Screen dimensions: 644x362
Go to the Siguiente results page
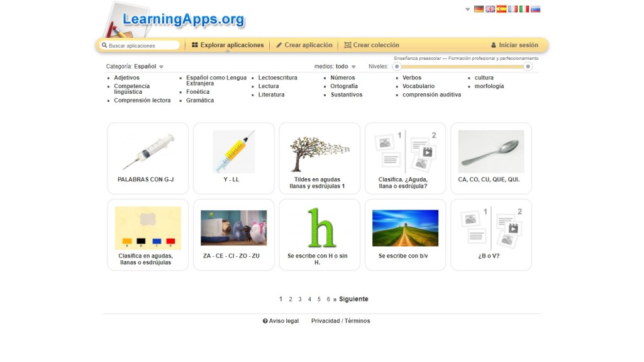[x=353, y=299]
